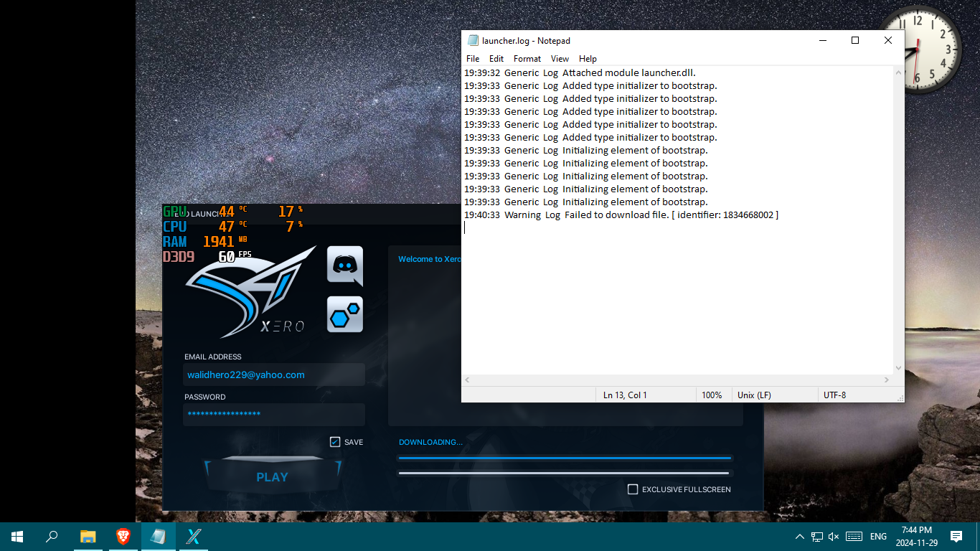
Task: Enable the Exclusive Fullscreen checkbox
Action: pos(633,489)
